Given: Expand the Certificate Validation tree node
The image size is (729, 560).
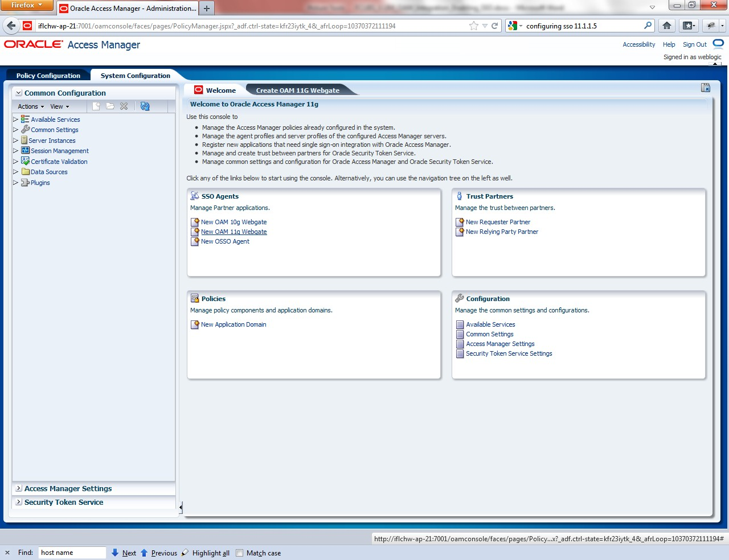Looking at the screenshot, I should [x=15, y=161].
